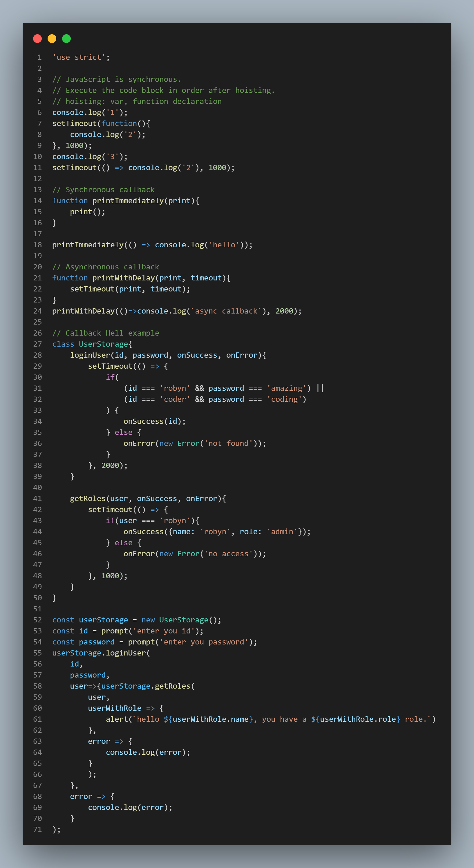Click "}, 2000);" on line 38
The width and height of the screenshot is (474, 868).
(x=108, y=466)
